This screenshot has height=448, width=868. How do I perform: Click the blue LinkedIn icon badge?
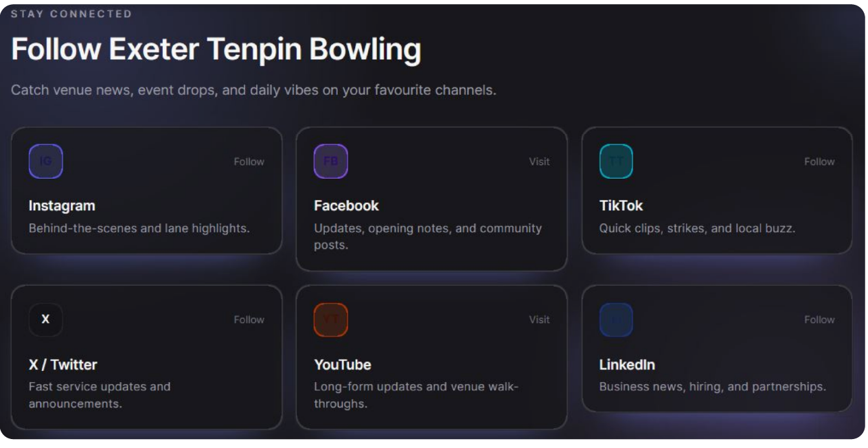pyautogui.click(x=616, y=320)
